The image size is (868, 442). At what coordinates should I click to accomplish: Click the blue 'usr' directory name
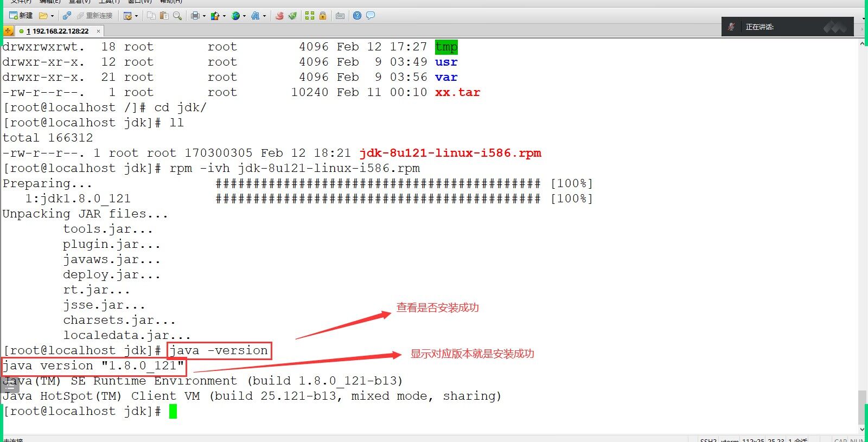tap(446, 62)
